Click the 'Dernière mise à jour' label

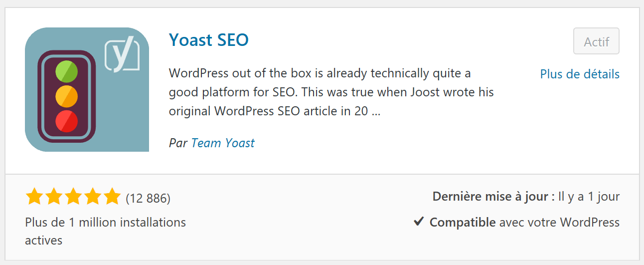493,197
